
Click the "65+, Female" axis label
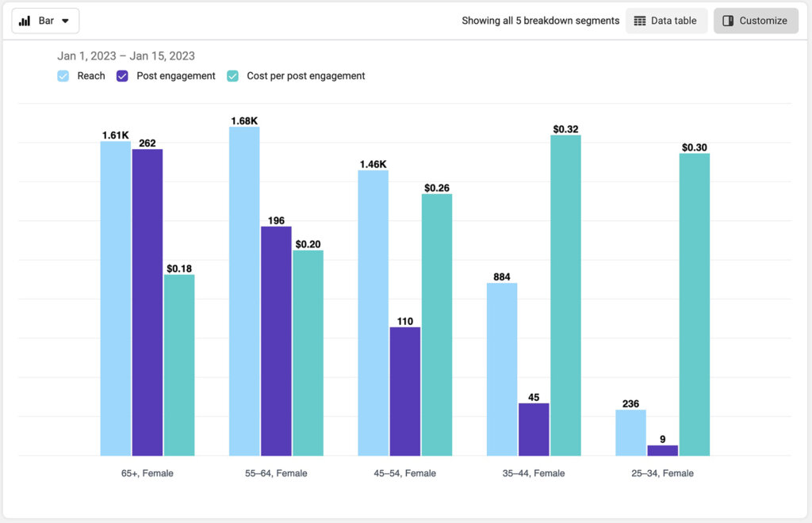[147, 473]
